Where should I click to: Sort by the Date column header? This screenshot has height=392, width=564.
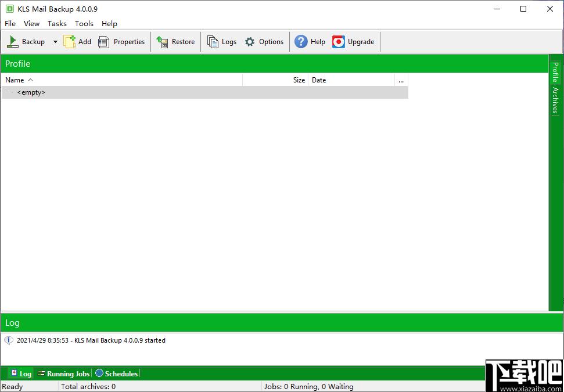351,80
